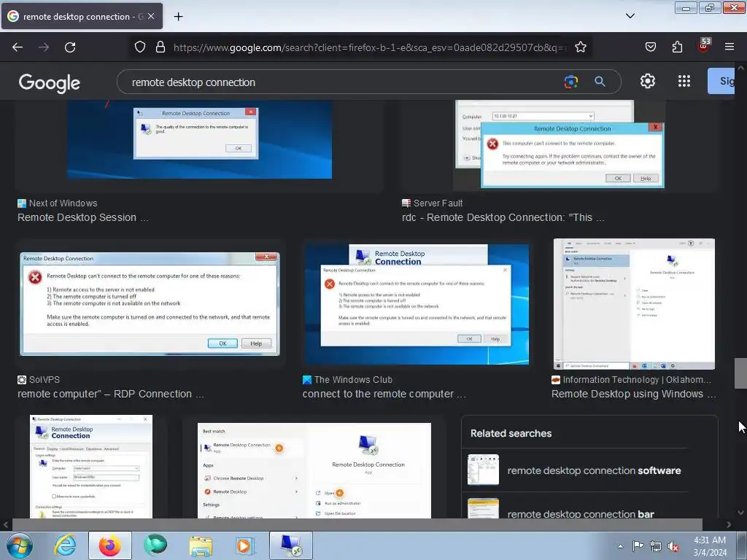
Task: Click the muted volume tray icon
Action: [673, 547]
